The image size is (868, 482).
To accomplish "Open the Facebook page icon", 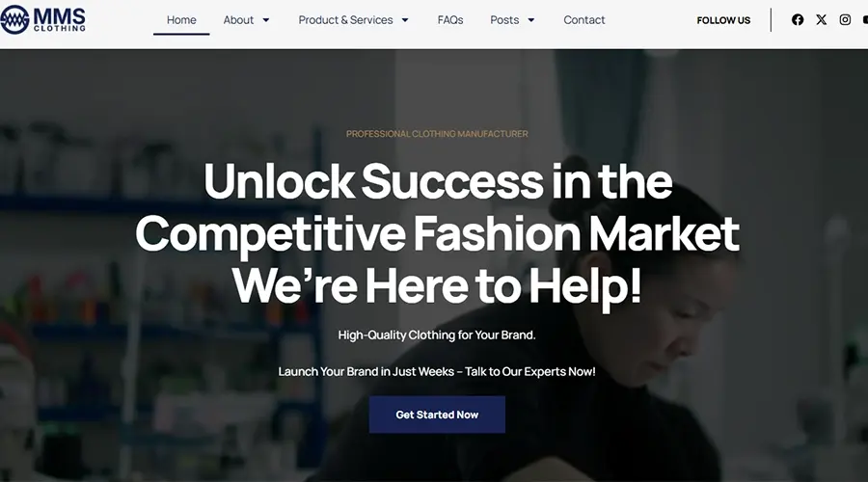I will (798, 20).
